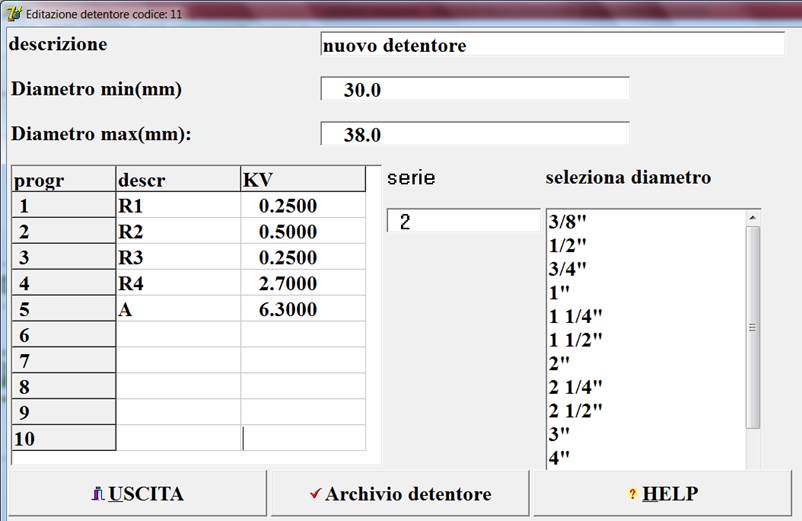Click the progr column header
Screen dimensions: 802x521
64,179
